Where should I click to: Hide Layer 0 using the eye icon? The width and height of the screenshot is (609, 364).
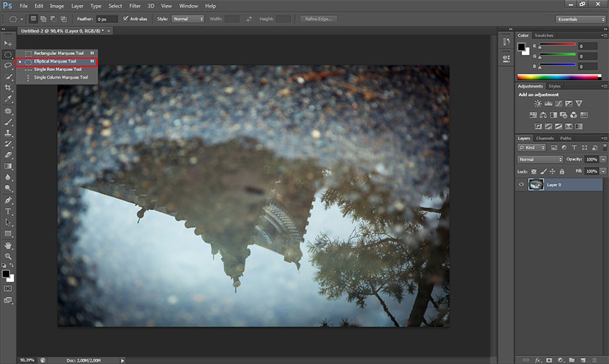point(521,184)
